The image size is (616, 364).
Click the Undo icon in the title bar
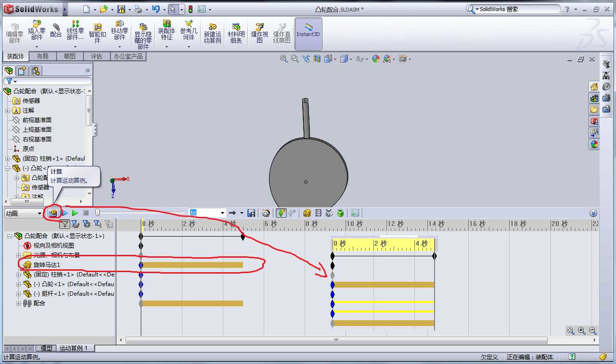(x=155, y=9)
